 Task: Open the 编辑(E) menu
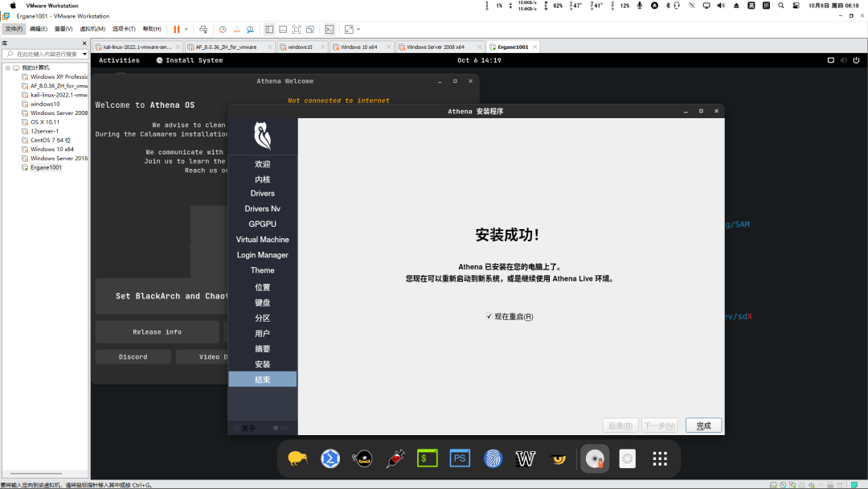pyautogui.click(x=39, y=29)
